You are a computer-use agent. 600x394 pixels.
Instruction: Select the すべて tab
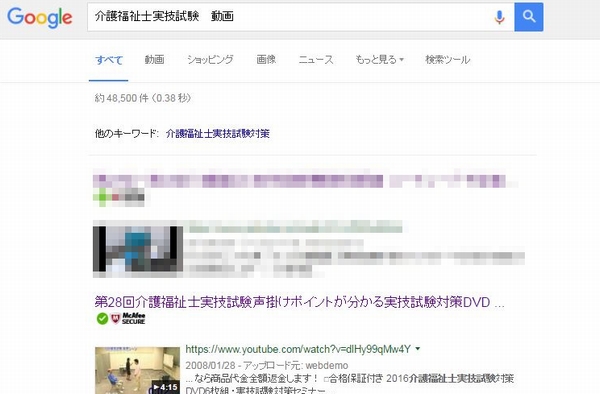click(x=109, y=60)
